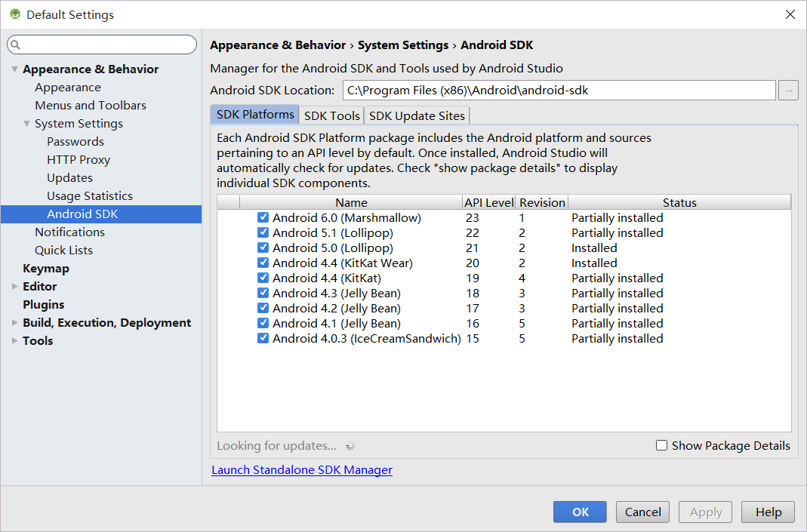Click the Android SDK Location path field
Image resolution: width=807 pixels, height=532 pixels.
coord(559,91)
